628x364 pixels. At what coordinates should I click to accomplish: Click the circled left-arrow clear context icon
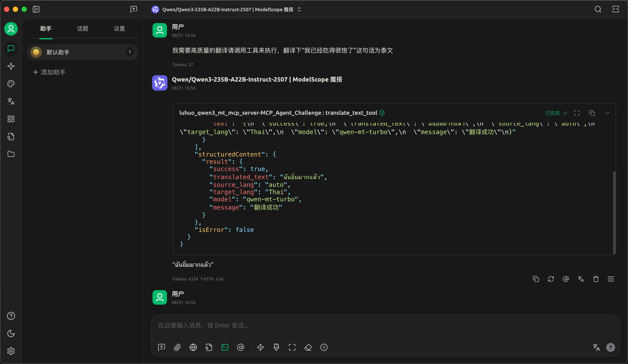coord(324,347)
